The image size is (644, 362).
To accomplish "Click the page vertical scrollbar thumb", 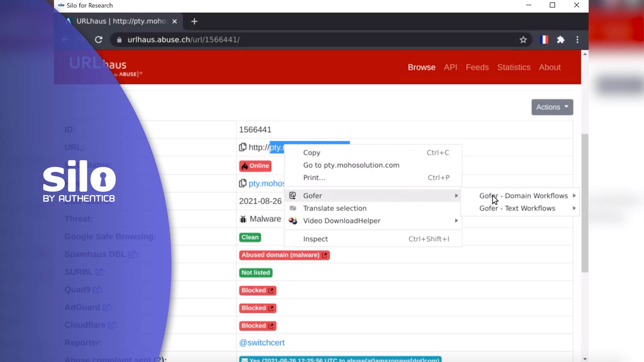I will click(x=585, y=203).
